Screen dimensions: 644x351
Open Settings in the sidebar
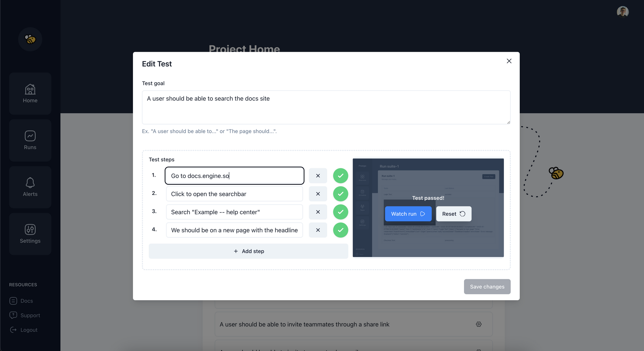point(30,234)
